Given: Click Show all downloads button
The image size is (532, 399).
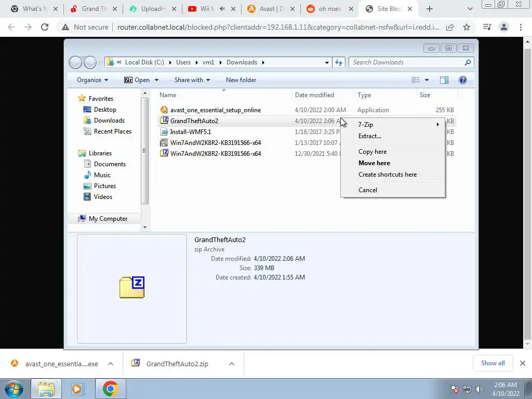Looking at the screenshot, I should (493, 363).
